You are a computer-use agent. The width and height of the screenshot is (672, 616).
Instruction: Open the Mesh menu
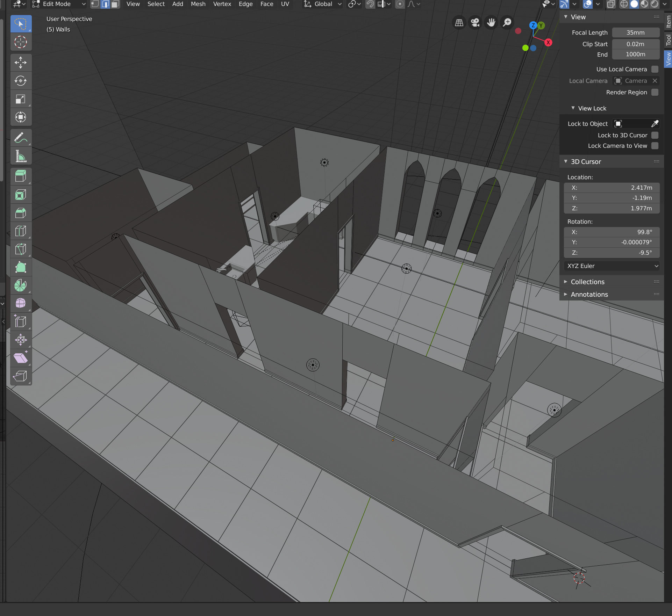(198, 4)
